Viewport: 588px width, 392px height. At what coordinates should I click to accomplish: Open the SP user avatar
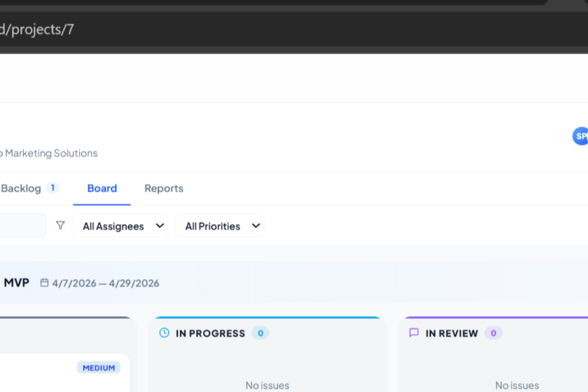tap(581, 136)
